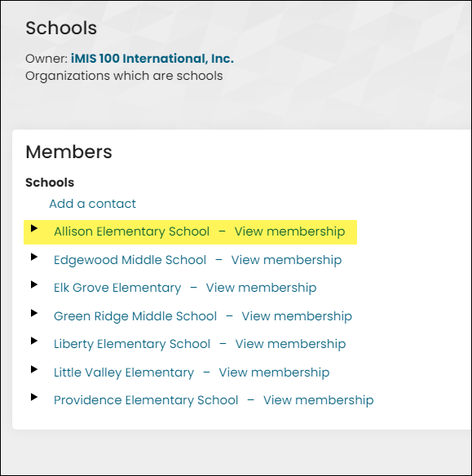
Task: View membership for Providence Elementary School
Action: point(319,400)
